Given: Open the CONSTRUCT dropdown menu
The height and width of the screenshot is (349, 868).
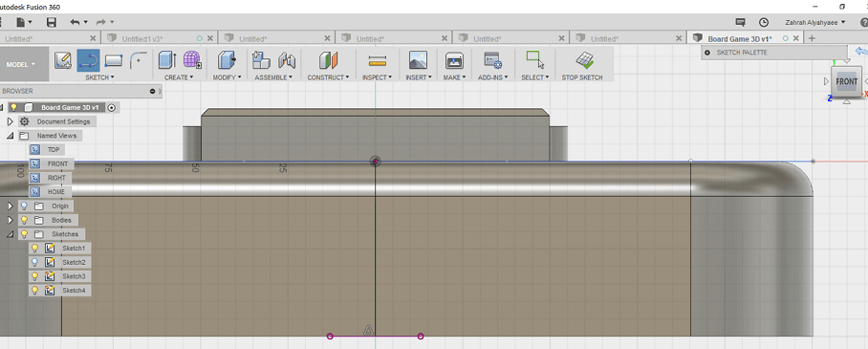Looking at the screenshot, I should 328,77.
